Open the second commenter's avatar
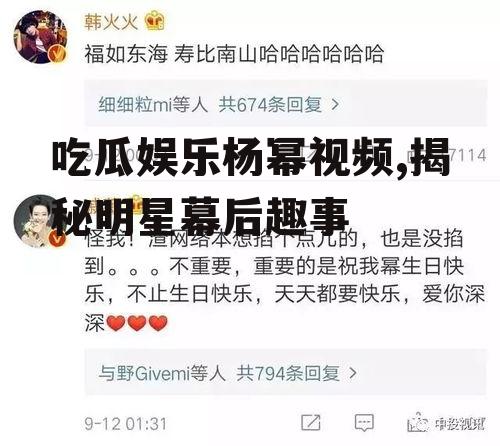The height and width of the screenshot is (446, 500). pos(36,221)
